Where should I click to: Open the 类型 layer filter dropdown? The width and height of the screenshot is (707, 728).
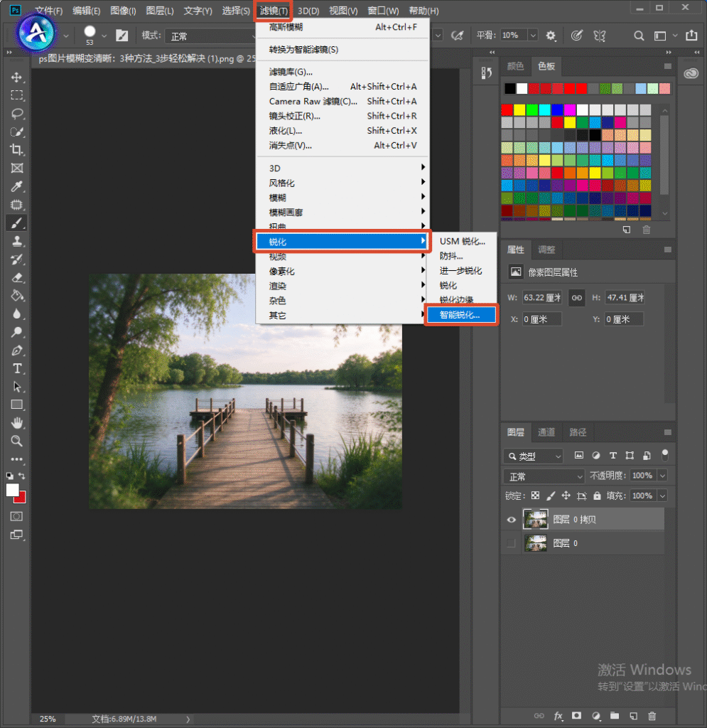[533, 456]
